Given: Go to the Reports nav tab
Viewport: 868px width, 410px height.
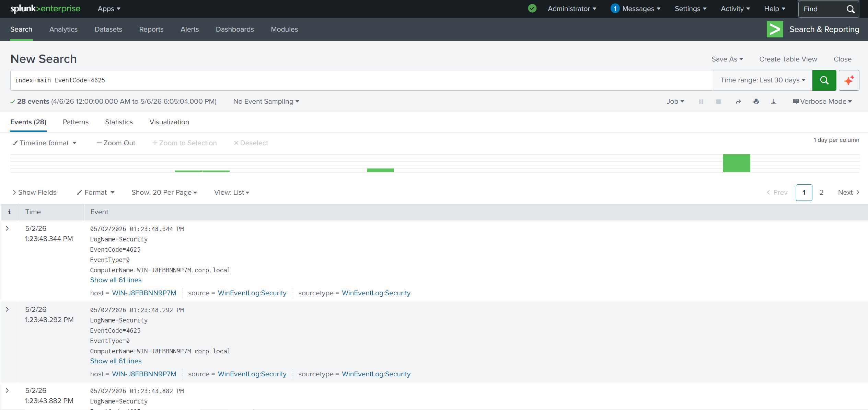Looking at the screenshot, I should click(151, 30).
